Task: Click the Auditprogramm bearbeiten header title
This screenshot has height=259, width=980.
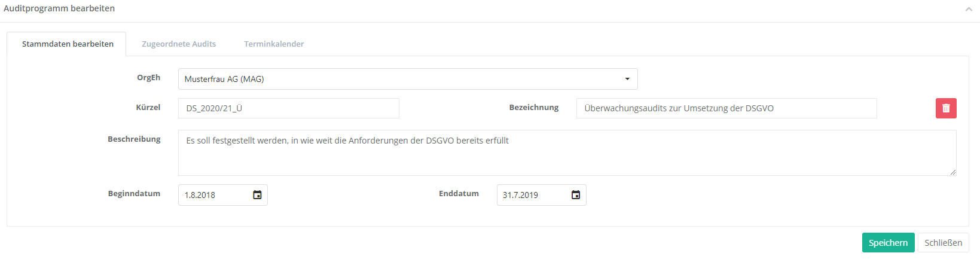Action: tap(59, 8)
